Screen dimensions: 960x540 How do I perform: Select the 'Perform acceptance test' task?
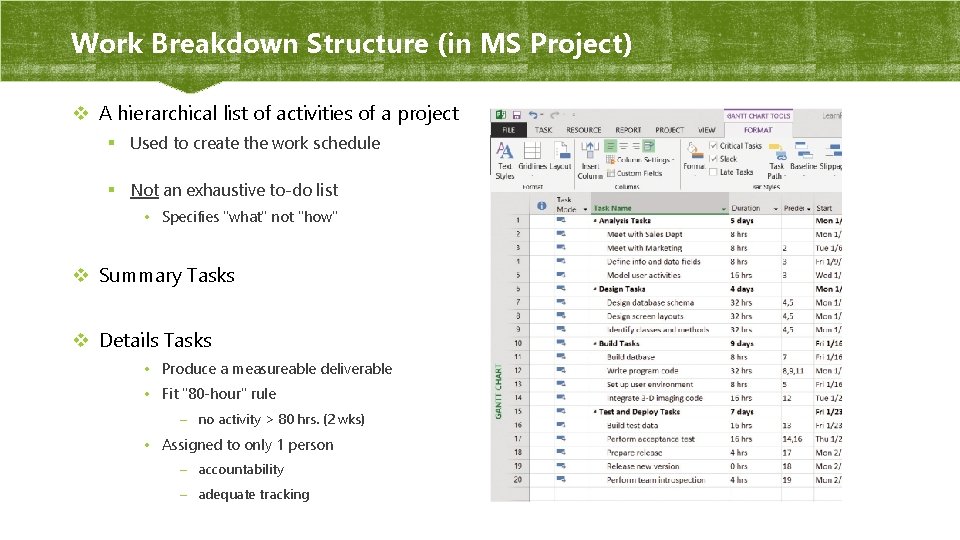pos(651,439)
